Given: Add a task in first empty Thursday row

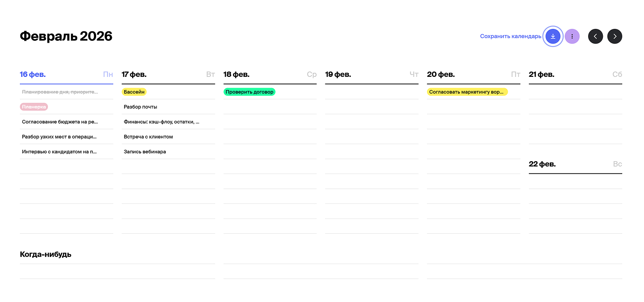Looking at the screenshot, I should (371, 92).
